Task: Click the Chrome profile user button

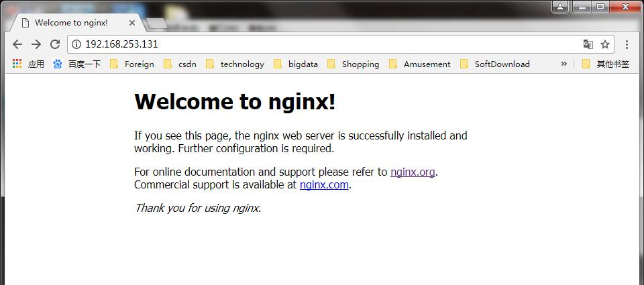Action: (560, 7)
